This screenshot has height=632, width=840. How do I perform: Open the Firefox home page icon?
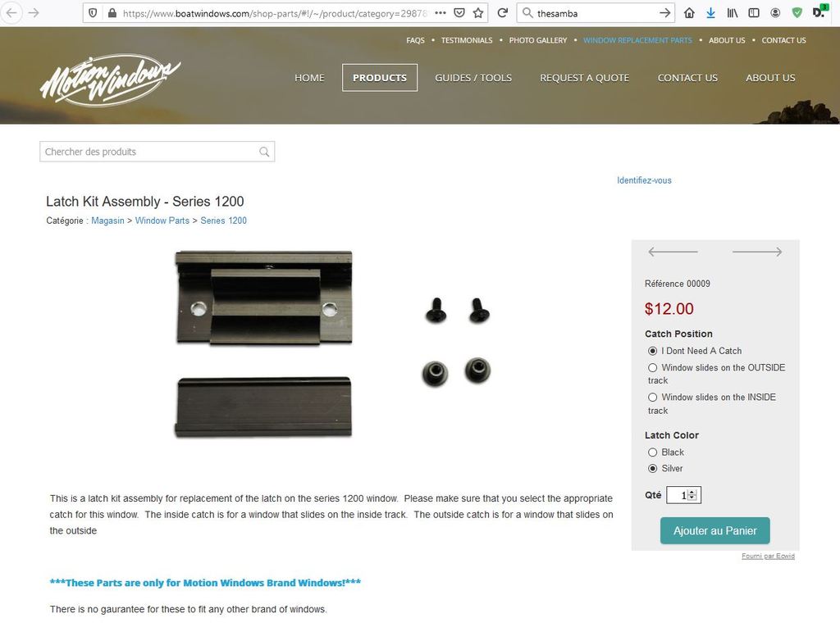(x=689, y=13)
